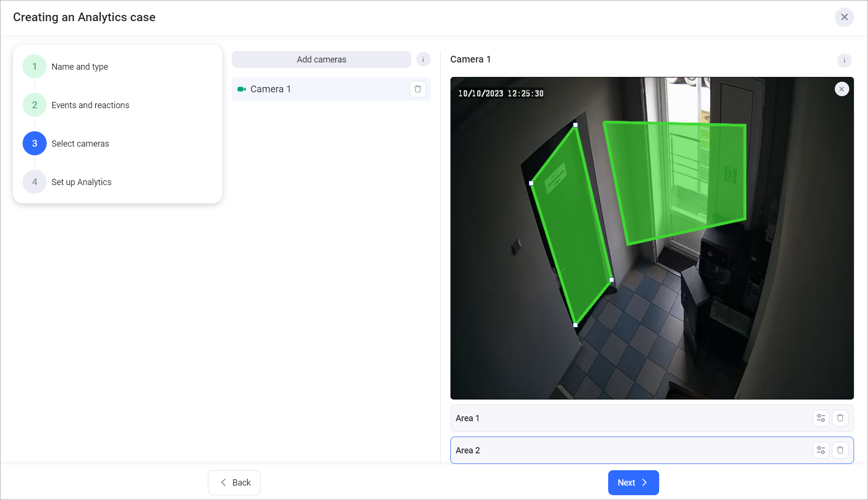This screenshot has height=500, width=868.
Task: Click info icon next to Add cameras
Action: 423,60
